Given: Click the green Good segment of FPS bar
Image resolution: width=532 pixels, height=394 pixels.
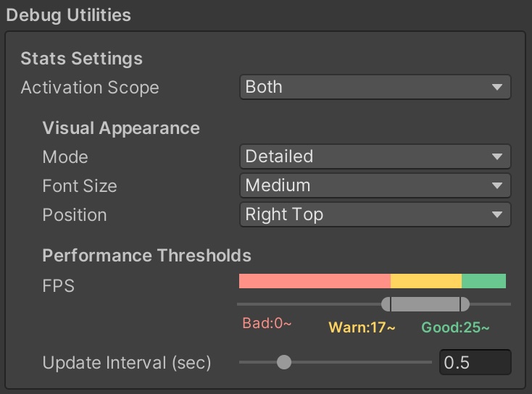Looking at the screenshot, I should pos(483,281).
